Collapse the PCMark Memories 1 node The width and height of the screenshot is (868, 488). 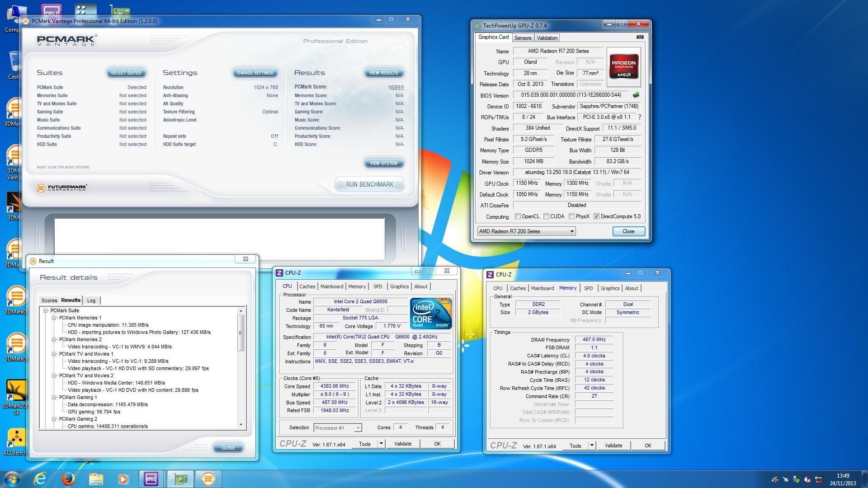[x=54, y=318]
